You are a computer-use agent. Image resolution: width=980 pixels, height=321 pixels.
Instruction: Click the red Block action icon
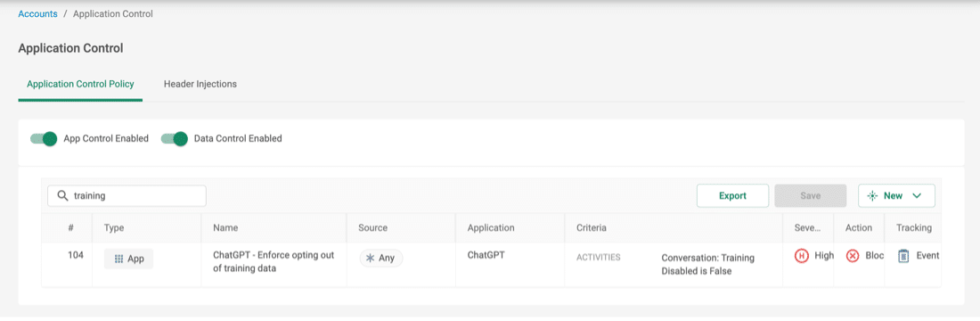[x=853, y=256]
